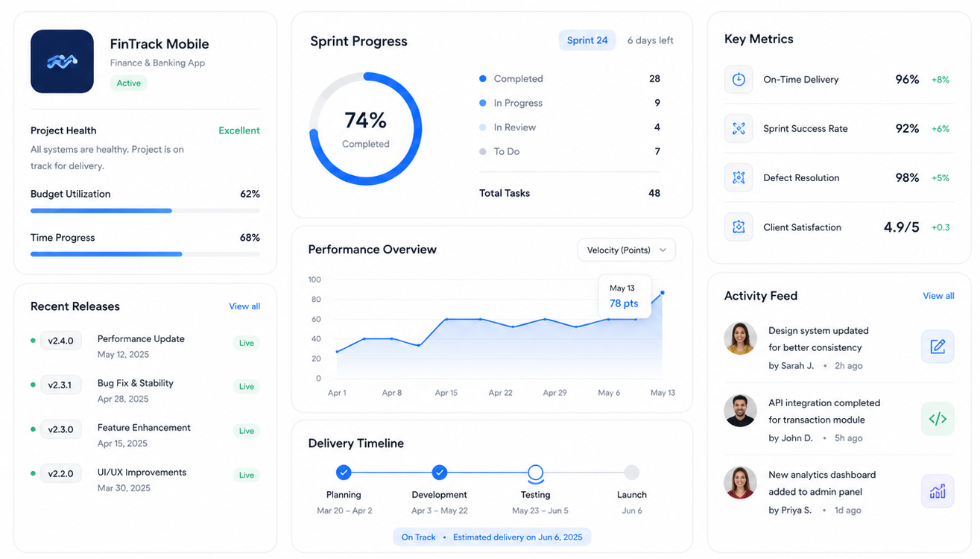Click the Launch milestone circle
This screenshot has height=559, width=980.
[631, 472]
